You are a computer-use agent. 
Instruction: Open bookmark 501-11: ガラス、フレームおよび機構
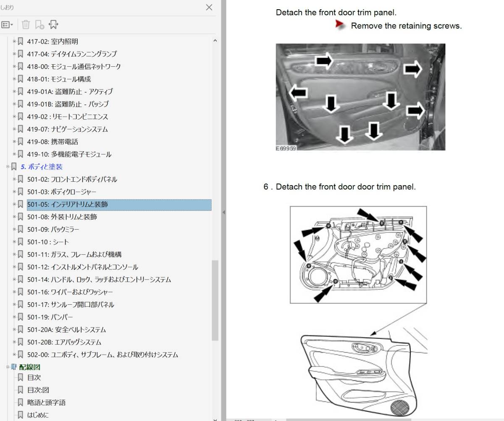coord(75,254)
